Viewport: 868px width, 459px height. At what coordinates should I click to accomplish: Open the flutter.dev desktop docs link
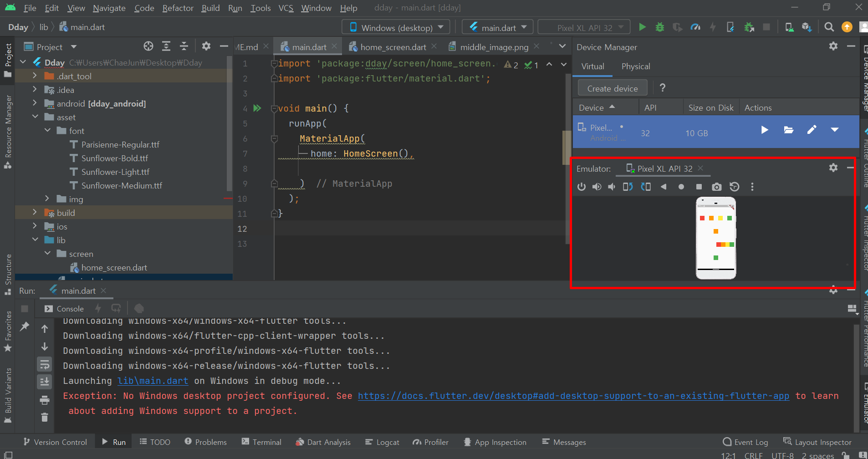573,396
